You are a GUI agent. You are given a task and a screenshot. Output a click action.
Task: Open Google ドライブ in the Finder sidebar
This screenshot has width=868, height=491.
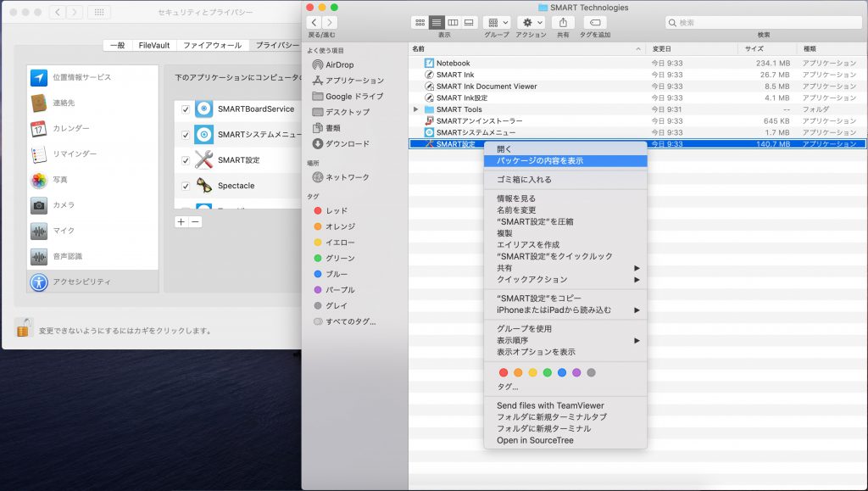point(348,97)
